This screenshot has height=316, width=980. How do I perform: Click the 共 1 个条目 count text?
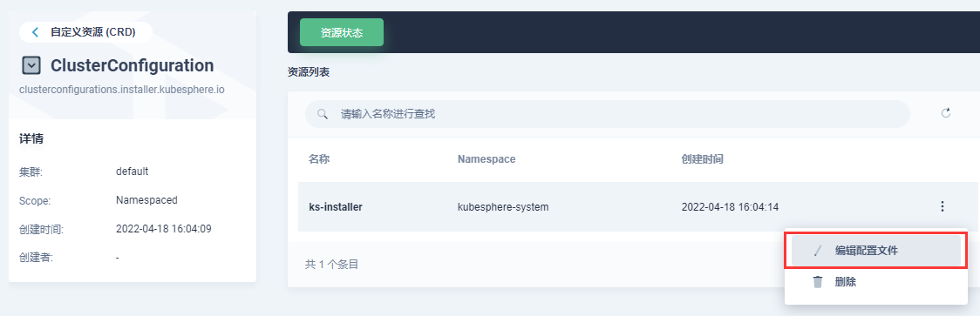pyautogui.click(x=331, y=265)
